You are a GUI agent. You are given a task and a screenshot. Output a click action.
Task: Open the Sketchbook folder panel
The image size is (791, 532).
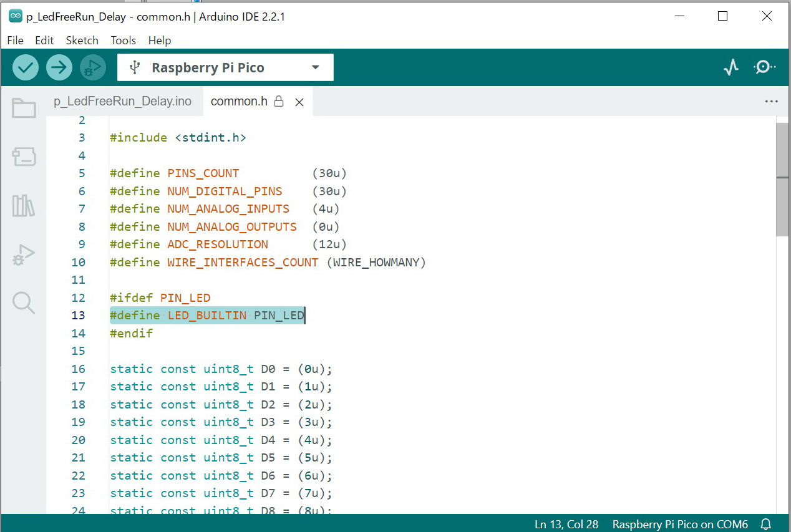coord(24,109)
